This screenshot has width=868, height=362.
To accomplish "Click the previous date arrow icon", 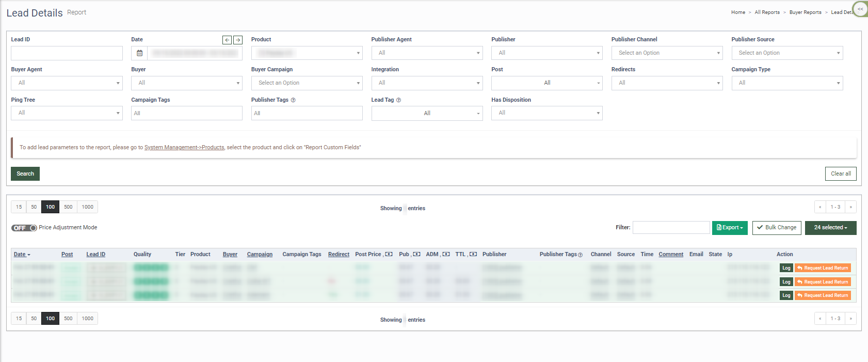I will (227, 40).
